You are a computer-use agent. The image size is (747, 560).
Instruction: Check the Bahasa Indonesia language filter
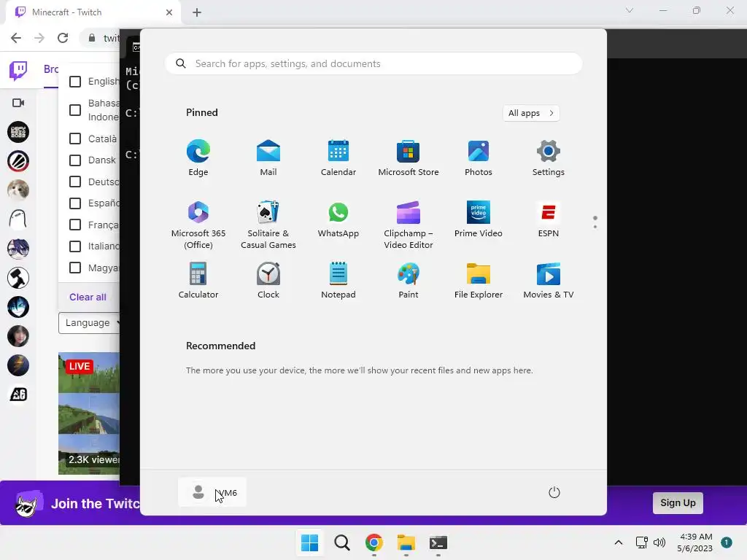pyautogui.click(x=75, y=110)
